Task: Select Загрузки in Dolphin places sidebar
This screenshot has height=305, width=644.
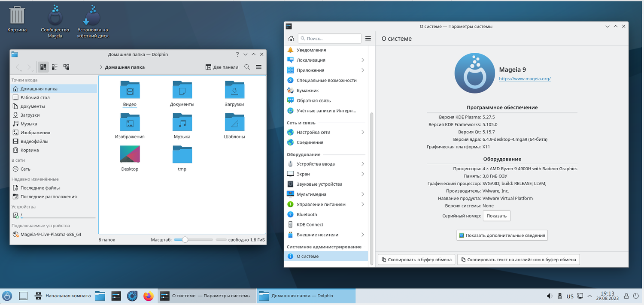Action: [54, 115]
